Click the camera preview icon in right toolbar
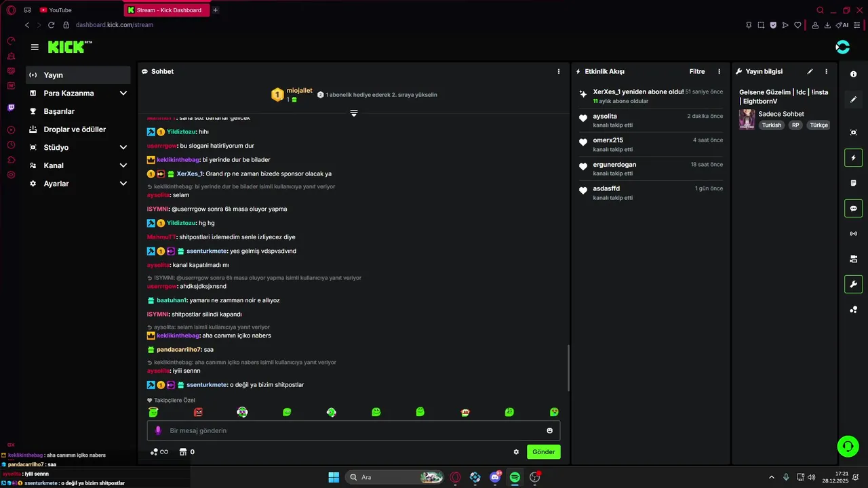This screenshot has width=868, height=488. pos(854,259)
